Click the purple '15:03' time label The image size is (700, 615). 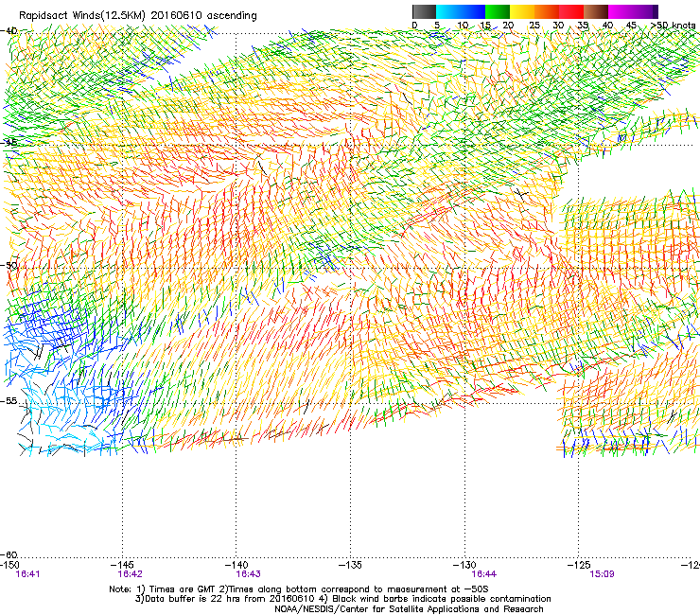[602, 574]
